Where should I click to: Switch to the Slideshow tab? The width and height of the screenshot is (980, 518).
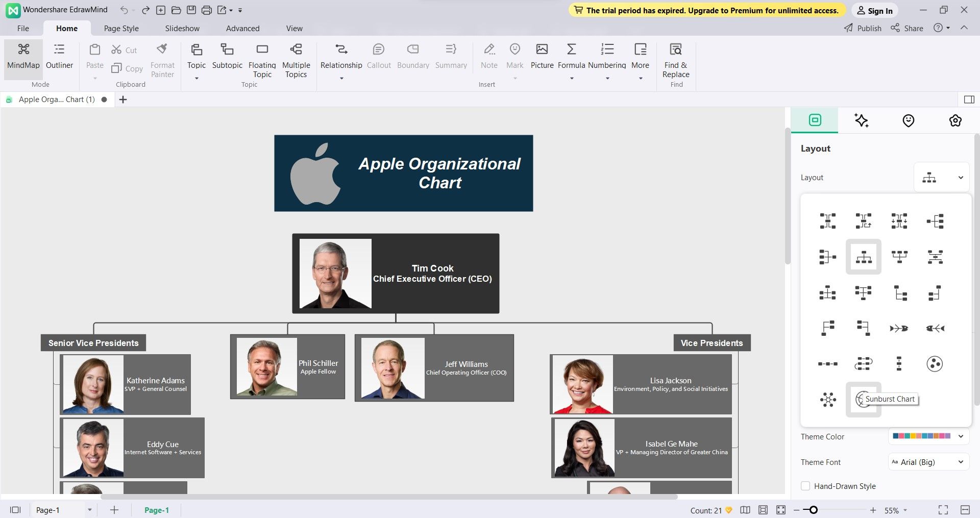(182, 28)
